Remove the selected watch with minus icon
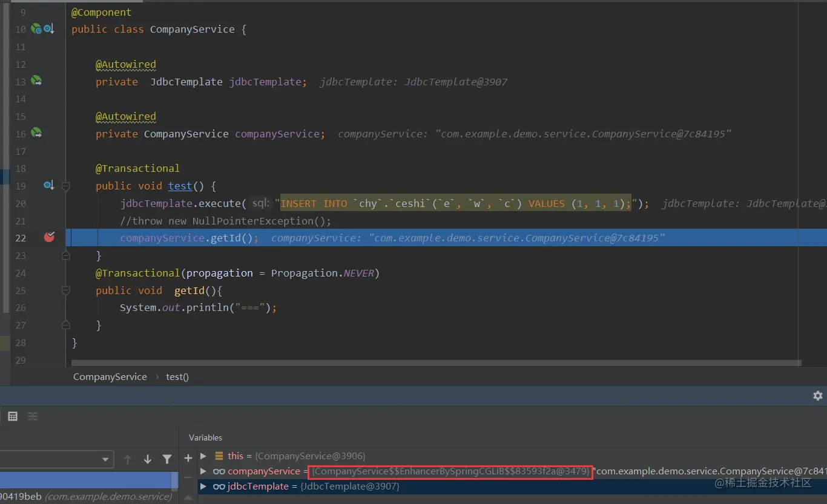This screenshot has width=827, height=504. [x=188, y=477]
